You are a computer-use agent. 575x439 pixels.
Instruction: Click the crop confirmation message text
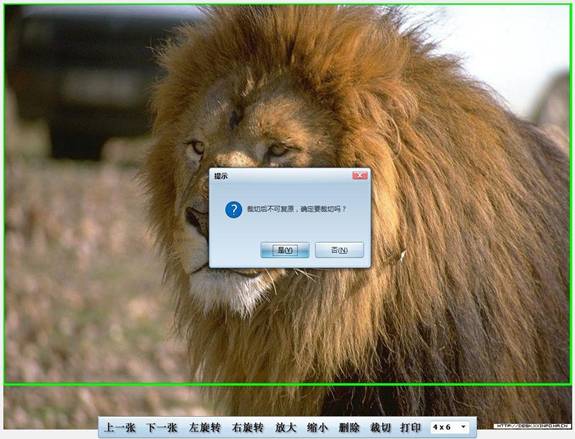pyautogui.click(x=296, y=209)
